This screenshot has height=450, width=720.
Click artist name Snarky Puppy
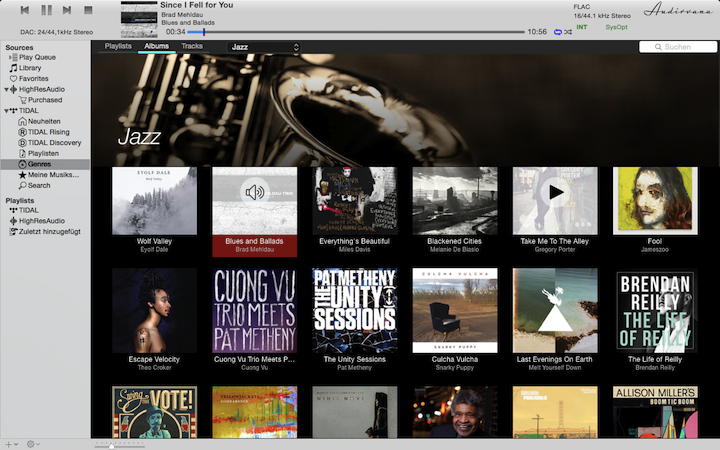pos(455,367)
